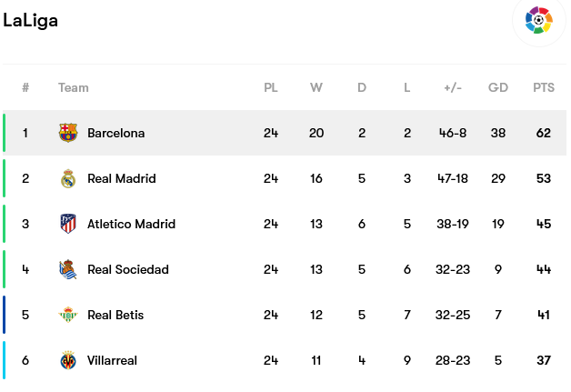
Task: Click the Real Sociedad club crest
Action: [68, 269]
